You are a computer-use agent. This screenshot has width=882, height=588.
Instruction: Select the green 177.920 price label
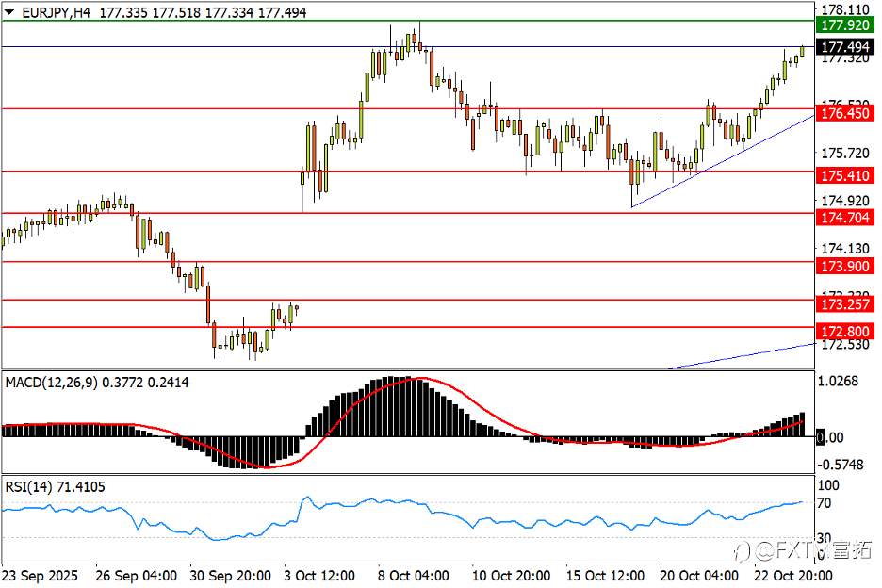point(845,25)
